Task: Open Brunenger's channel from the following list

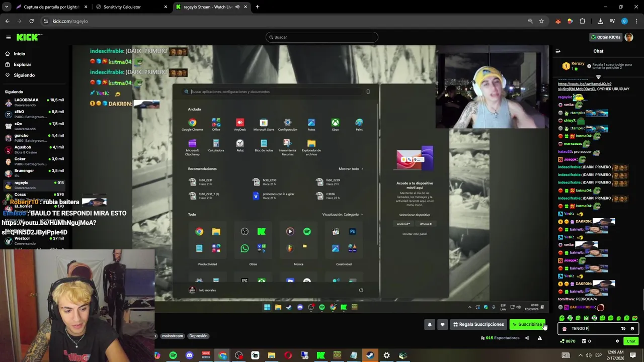Action: point(34,173)
